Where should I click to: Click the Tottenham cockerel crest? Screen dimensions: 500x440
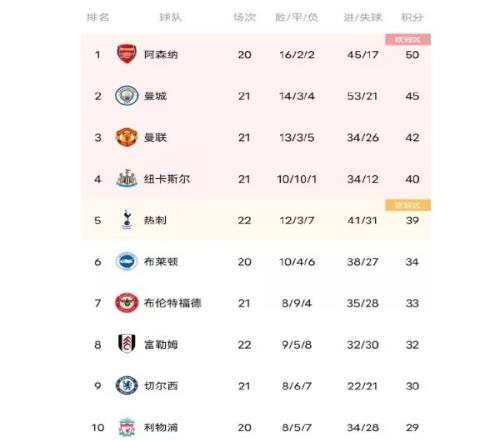127,220
